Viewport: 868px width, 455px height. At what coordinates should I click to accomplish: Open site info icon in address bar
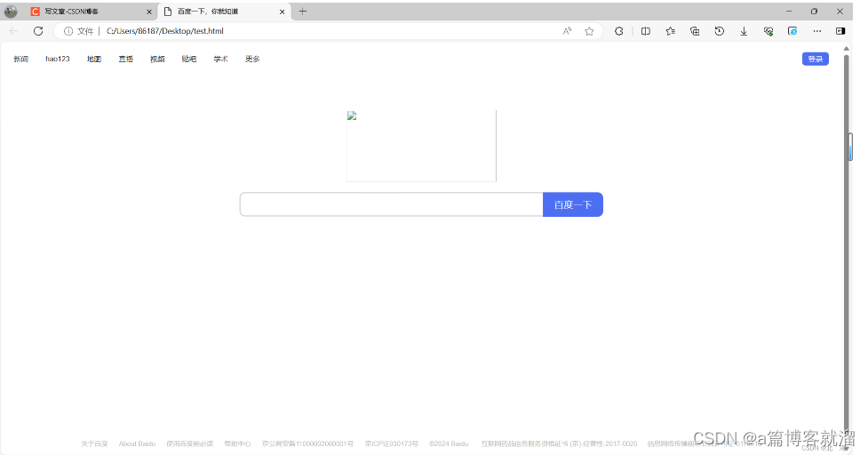point(68,31)
